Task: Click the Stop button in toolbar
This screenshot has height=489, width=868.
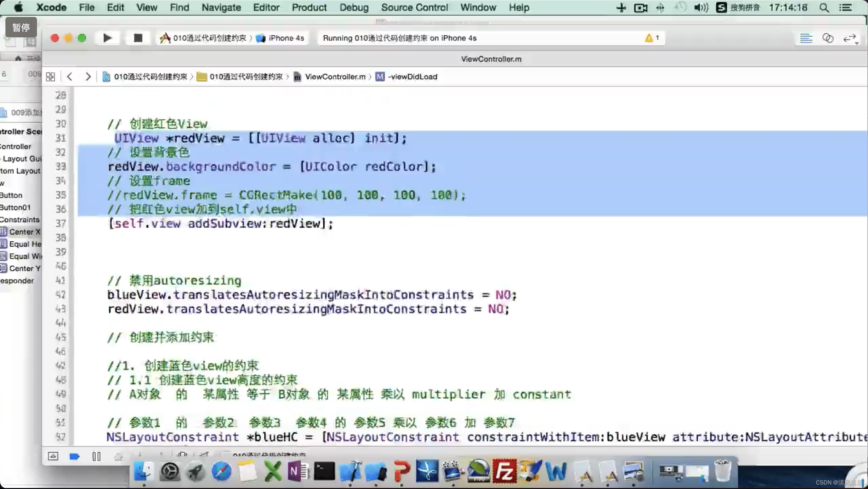Action: pos(138,38)
